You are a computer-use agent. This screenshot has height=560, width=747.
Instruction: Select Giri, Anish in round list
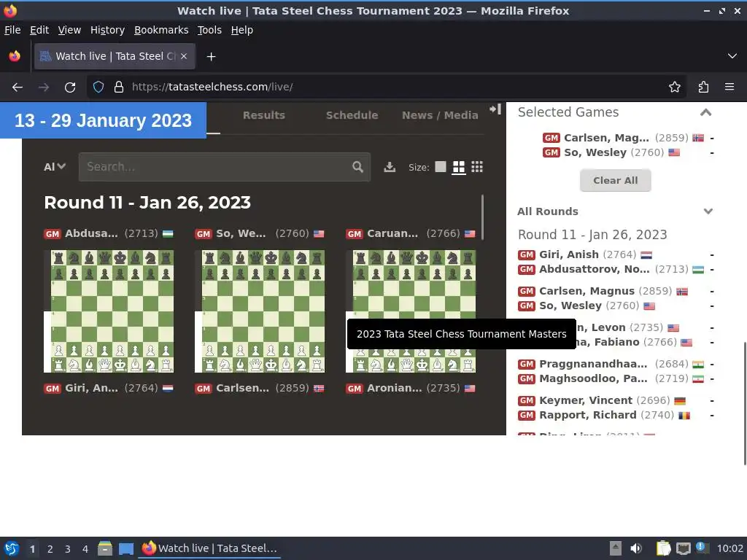click(x=569, y=254)
